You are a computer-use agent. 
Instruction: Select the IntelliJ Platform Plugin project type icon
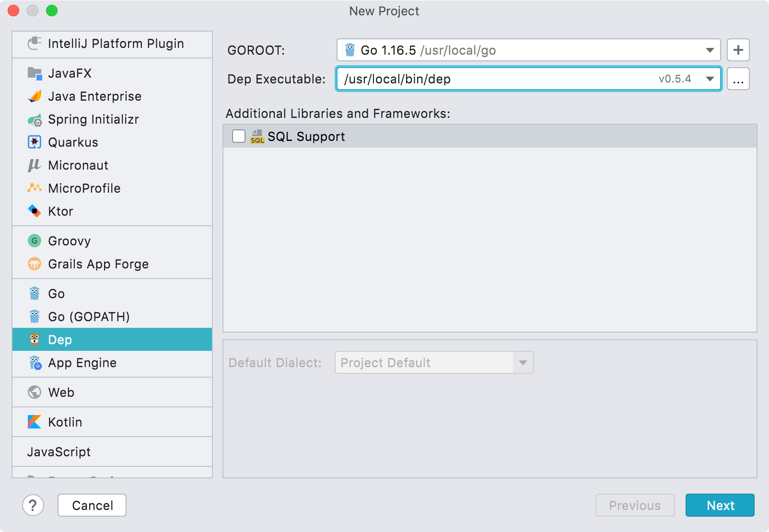(34, 44)
